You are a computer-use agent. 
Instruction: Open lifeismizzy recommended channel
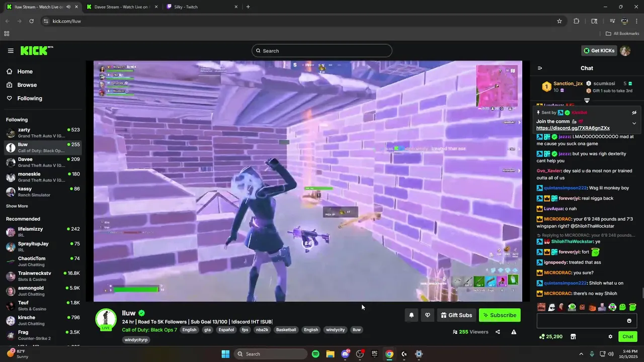(43, 232)
